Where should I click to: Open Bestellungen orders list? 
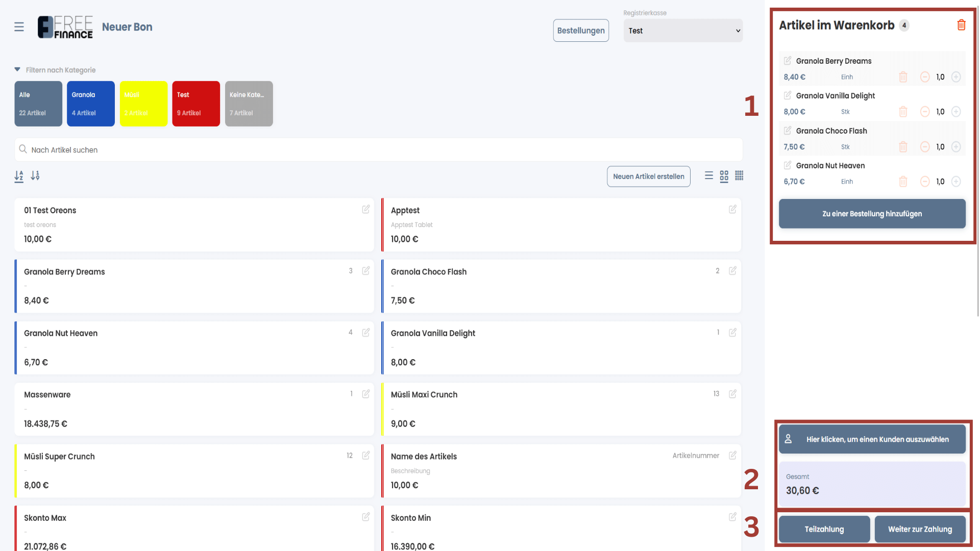[581, 31]
